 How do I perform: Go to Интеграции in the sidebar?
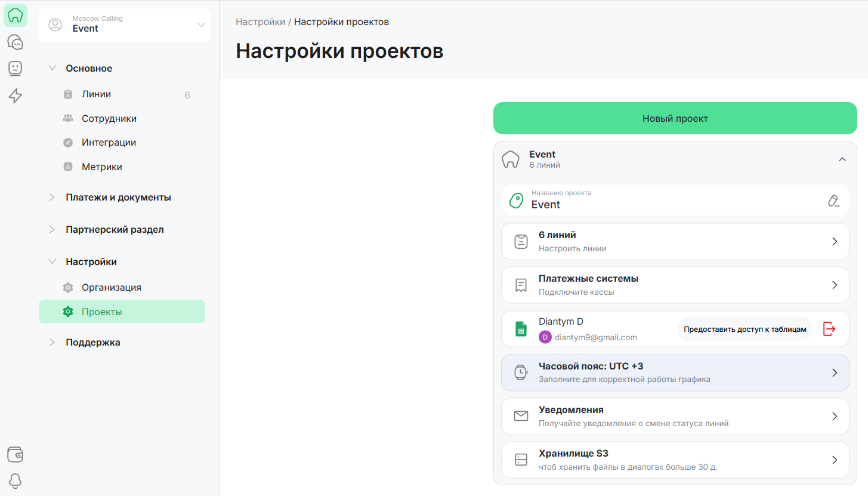coord(109,143)
